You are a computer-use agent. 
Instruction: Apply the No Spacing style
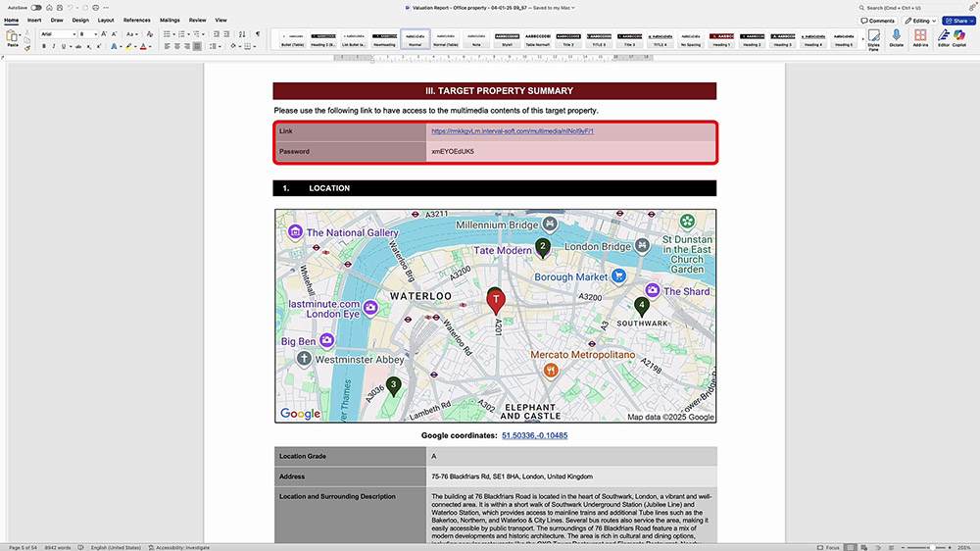point(691,39)
